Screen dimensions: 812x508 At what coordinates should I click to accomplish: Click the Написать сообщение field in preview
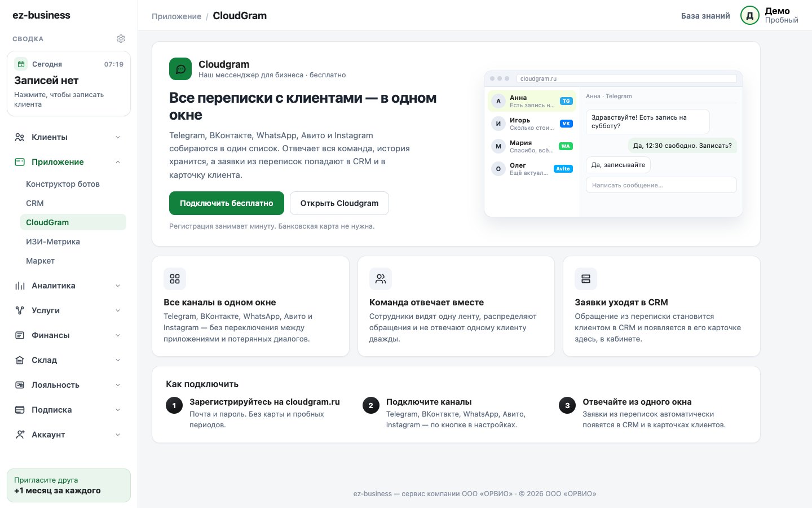click(661, 185)
